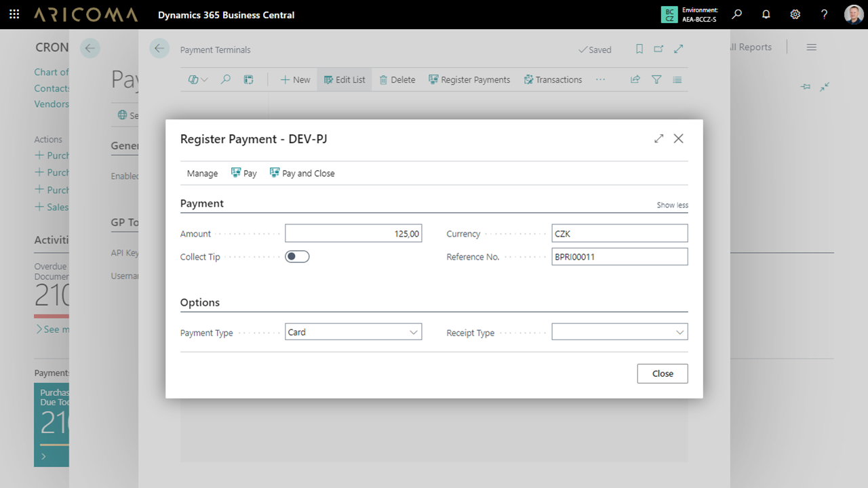Click the Payment Terminals page title
The height and width of the screenshot is (488, 868).
point(215,49)
